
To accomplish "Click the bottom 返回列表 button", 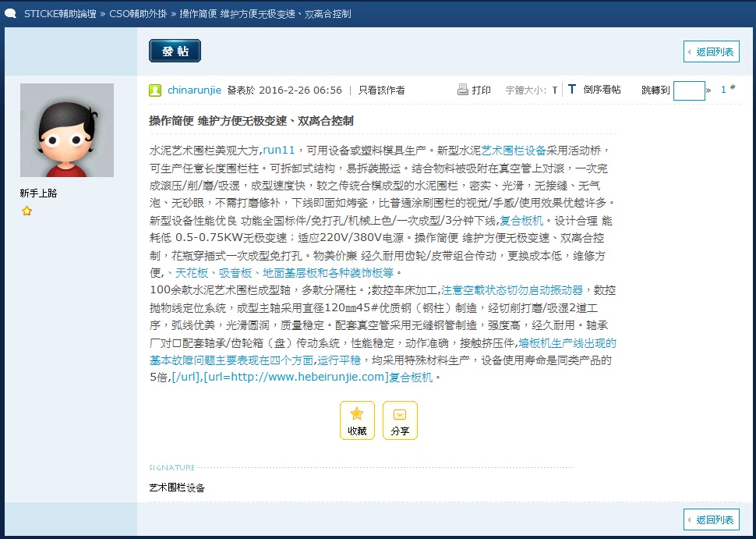I will [x=711, y=519].
